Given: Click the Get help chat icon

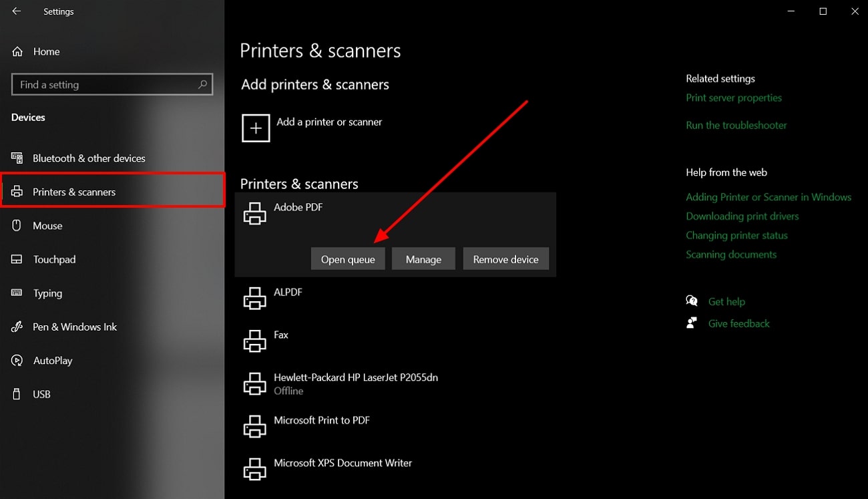Looking at the screenshot, I should coord(692,301).
